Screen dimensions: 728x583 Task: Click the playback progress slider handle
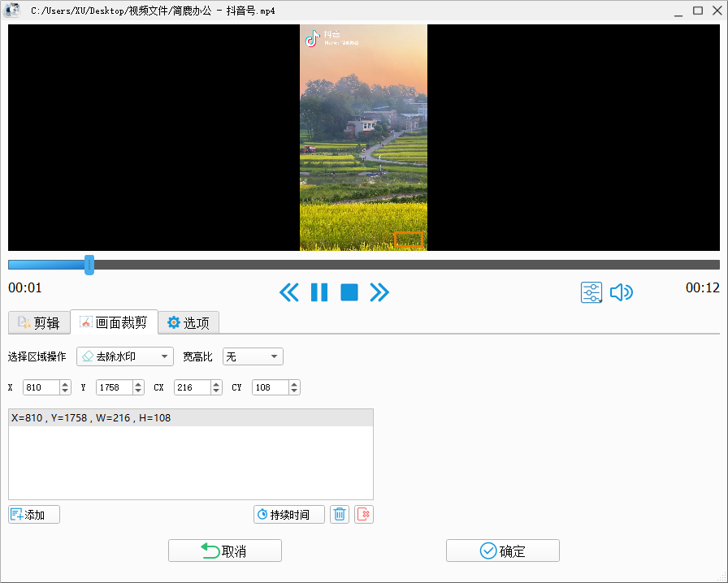[x=89, y=264]
